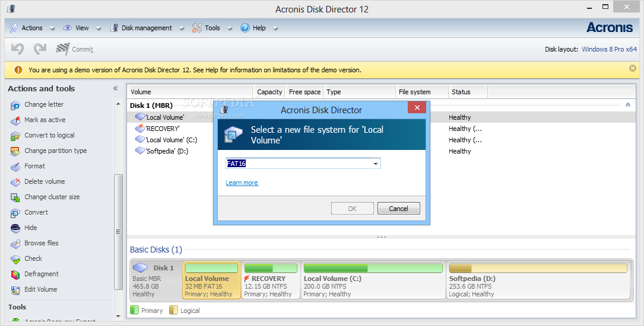The width and height of the screenshot is (644, 326).
Task: Dismiss the demo version warning banner
Action: pos(633,68)
